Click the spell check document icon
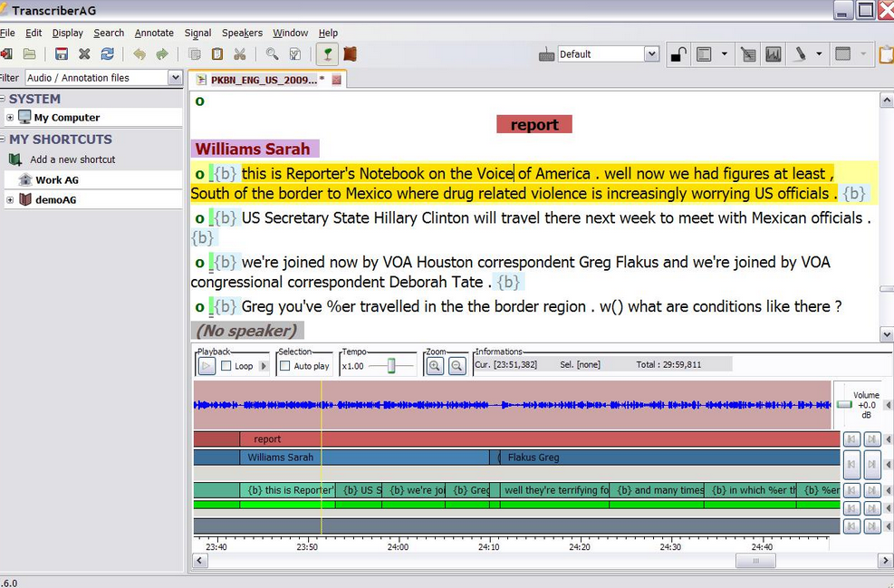 point(294,54)
